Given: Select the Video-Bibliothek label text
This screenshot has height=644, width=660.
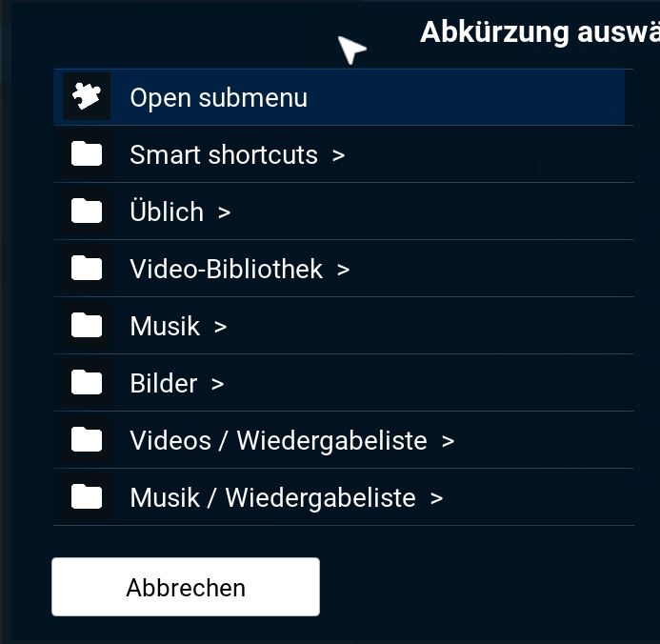Looking at the screenshot, I should click(226, 269).
